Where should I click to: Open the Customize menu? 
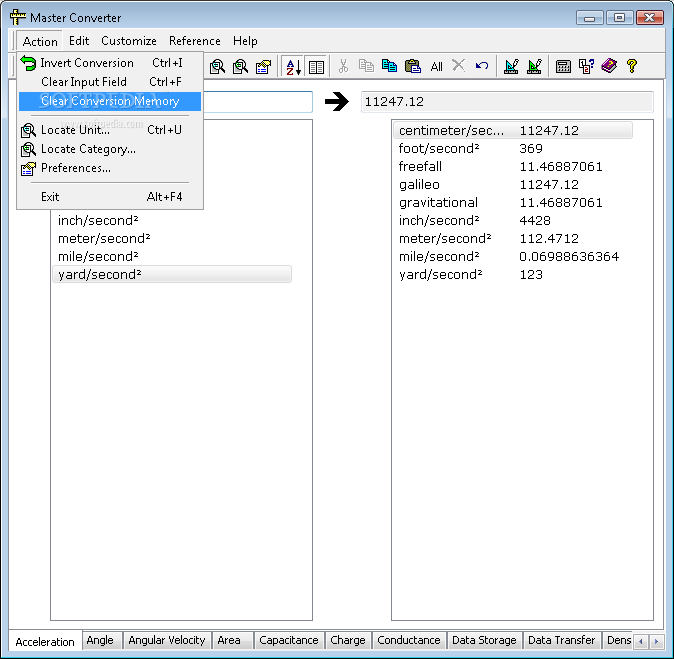tap(129, 41)
